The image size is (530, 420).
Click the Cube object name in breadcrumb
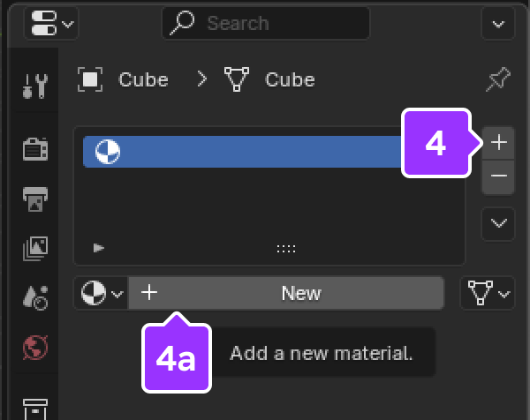(x=143, y=80)
